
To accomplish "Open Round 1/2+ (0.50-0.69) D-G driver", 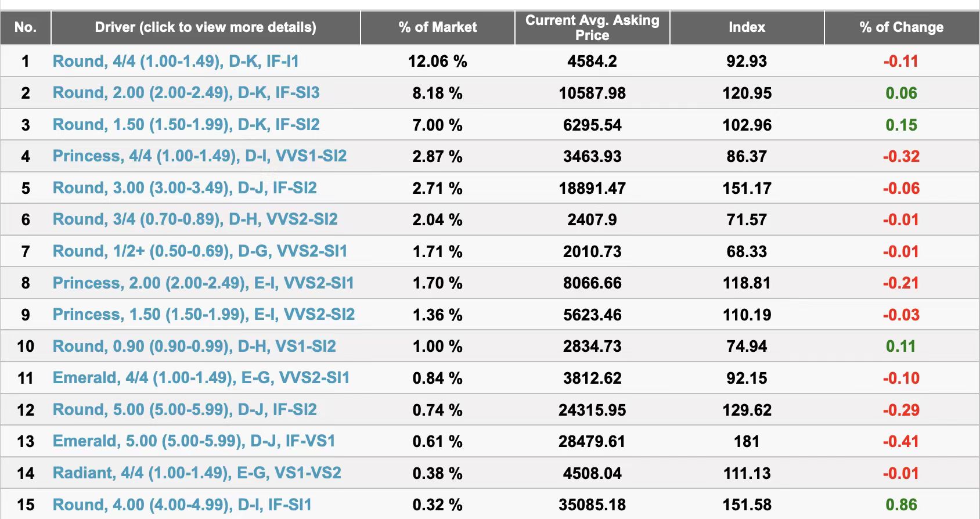I will point(200,251).
